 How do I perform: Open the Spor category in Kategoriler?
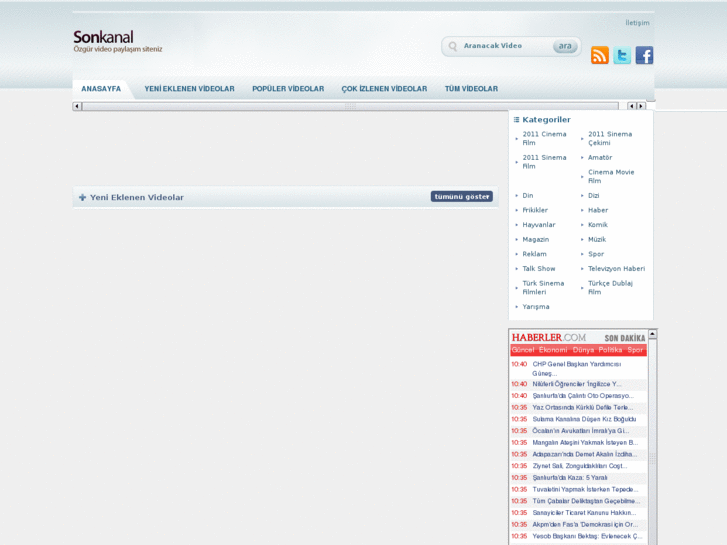pos(596,254)
